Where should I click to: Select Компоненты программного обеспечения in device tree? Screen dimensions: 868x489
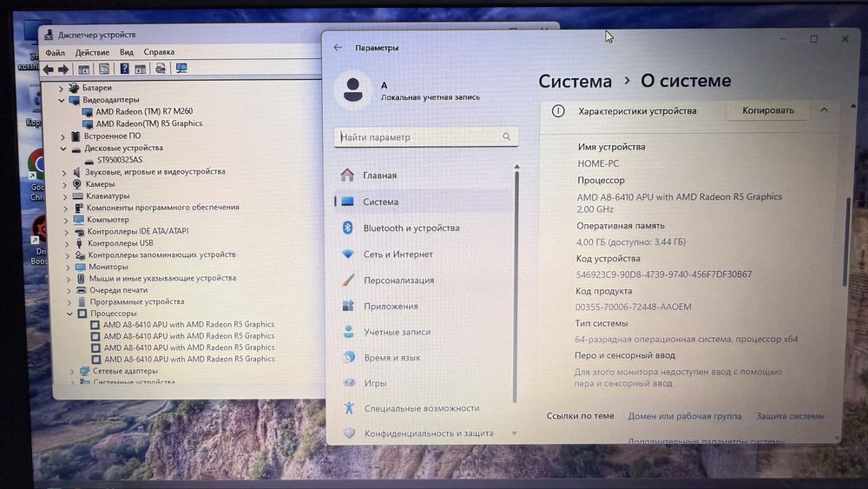point(163,207)
